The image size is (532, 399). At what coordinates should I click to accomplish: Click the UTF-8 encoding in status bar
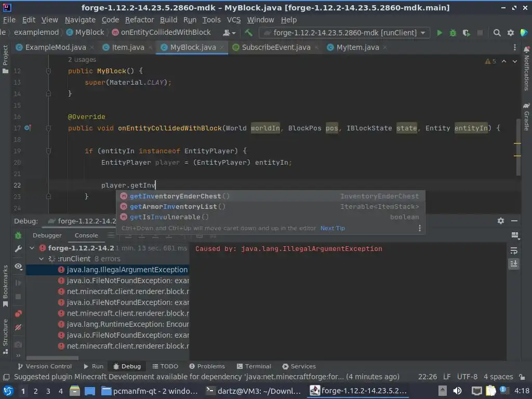(467, 377)
